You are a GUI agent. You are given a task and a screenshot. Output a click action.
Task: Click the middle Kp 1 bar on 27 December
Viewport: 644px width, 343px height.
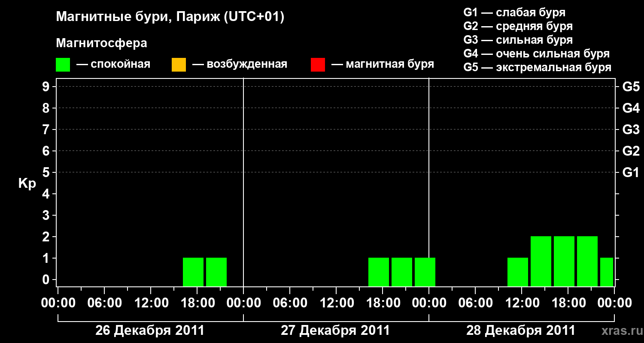pyautogui.click(x=402, y=272)
